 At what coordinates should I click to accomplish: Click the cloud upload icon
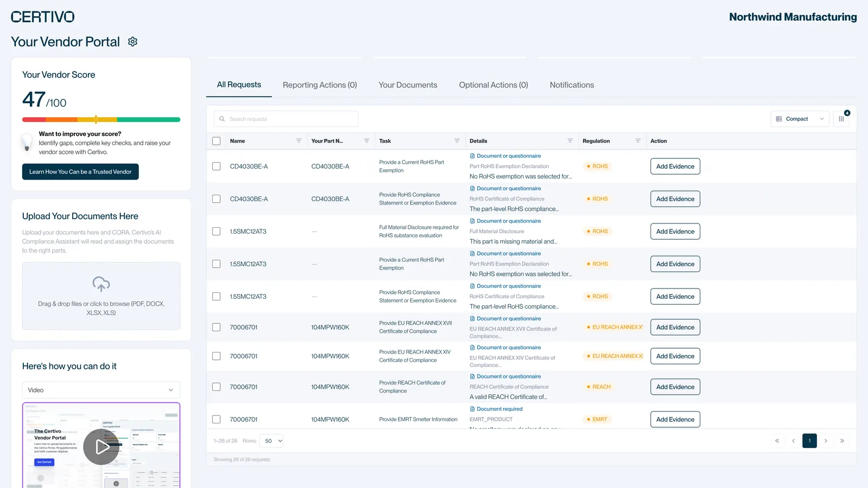[x=101, y=284]
